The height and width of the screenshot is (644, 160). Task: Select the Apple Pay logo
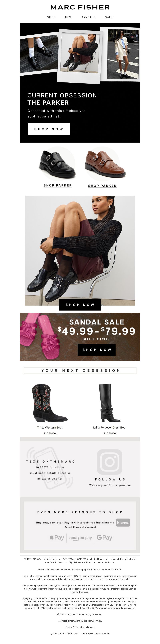57,537
